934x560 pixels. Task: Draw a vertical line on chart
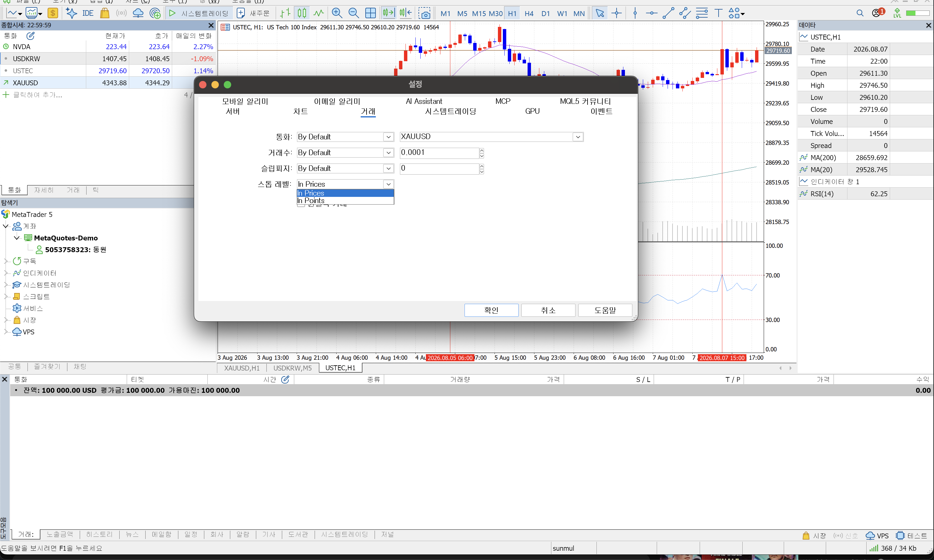pyautogui.click(x=635, y=13)
